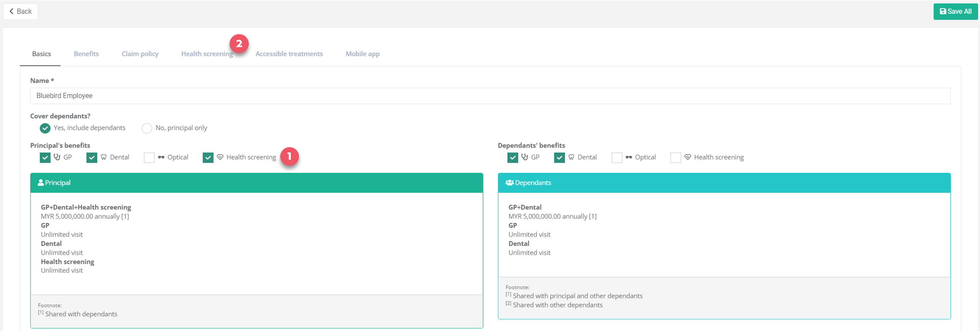This screenshot has height=331, width=980.
Task: Enable Optical for Principal's benefits
Action: coord(149,157)
